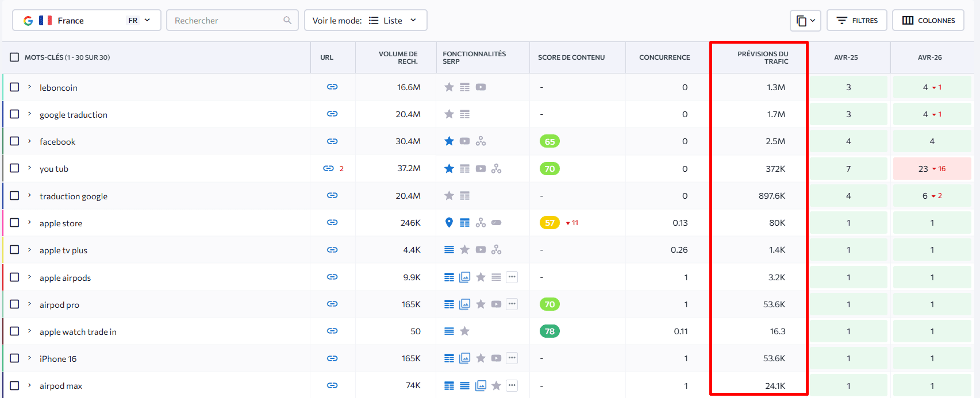Open URL link icon for apple store row
Image resolution: width=980 pixels, height=398 pixels.
[x=332, y=222]
